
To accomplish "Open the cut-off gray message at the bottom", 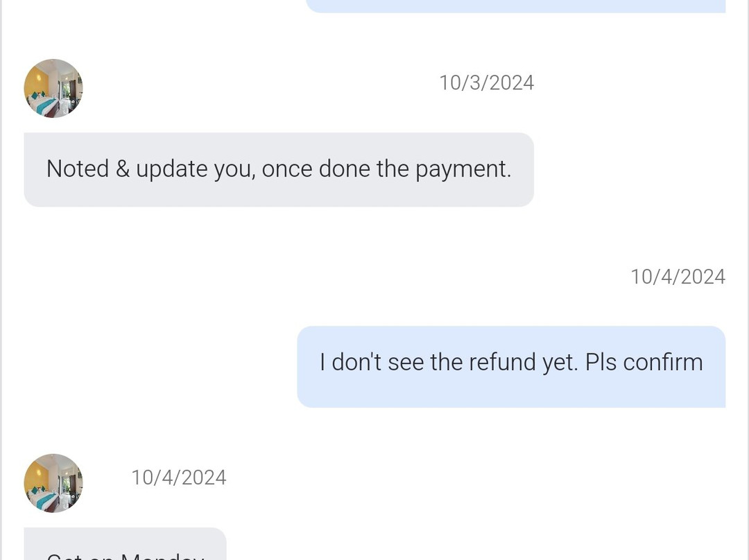I will (125, 548).
